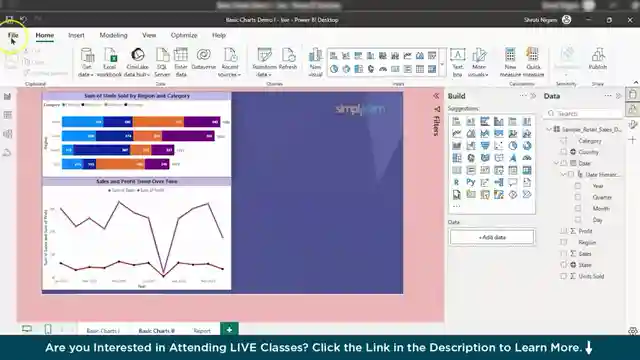Expand the Filters pane using double chevron

point(436,96)
